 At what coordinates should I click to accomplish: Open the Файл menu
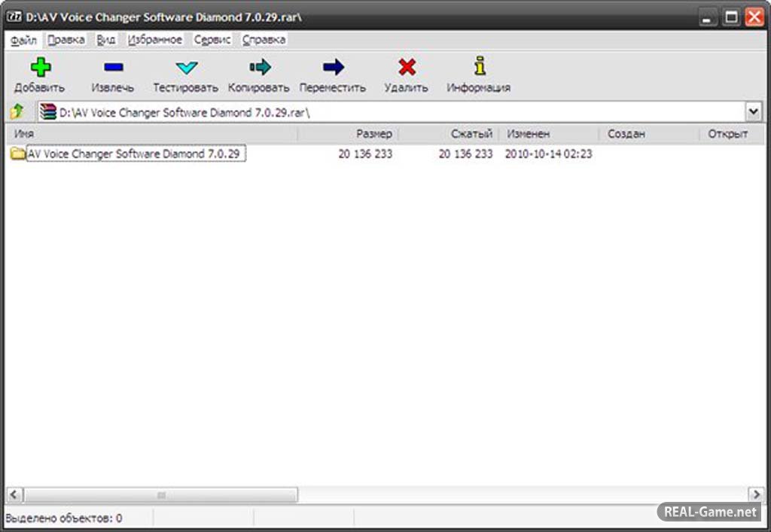pyautogui.click(x=24, y=40)
